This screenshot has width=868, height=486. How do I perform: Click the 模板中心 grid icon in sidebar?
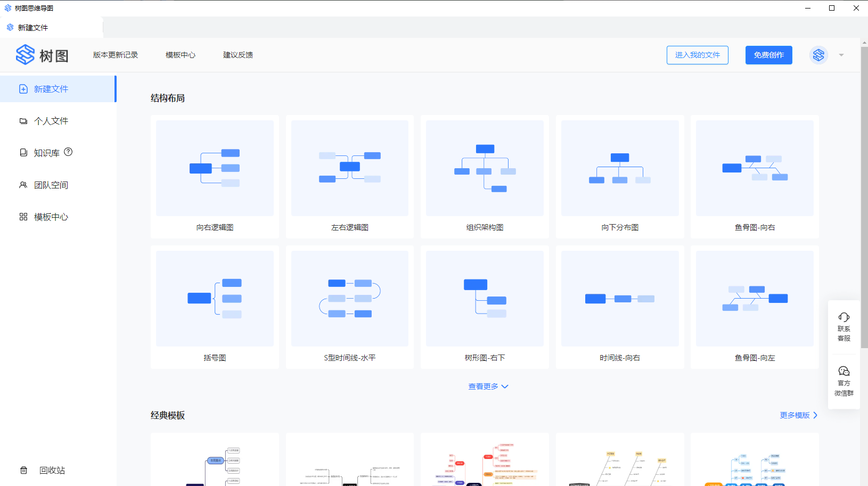(23, 217)
